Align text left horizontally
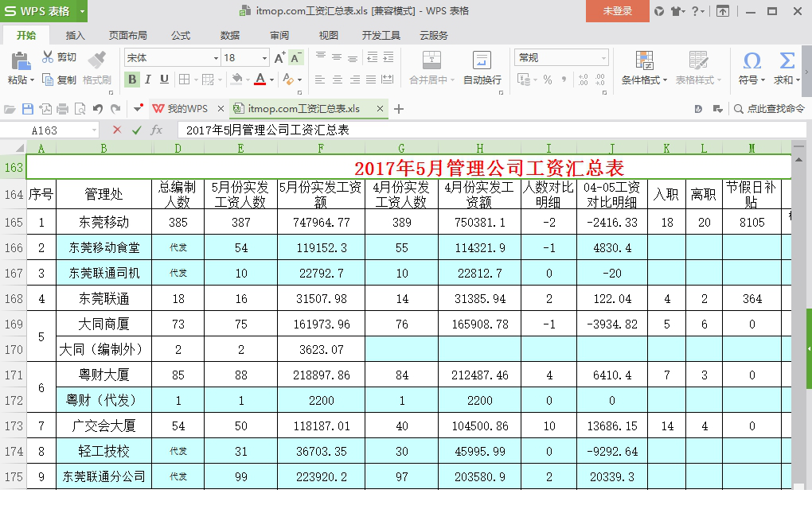 click(x=321, y=80)
